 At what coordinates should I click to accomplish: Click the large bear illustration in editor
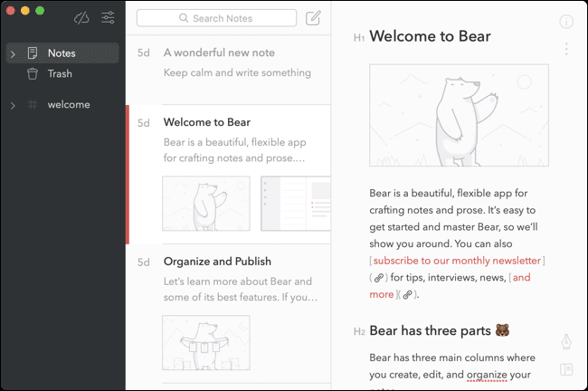[x=459, y=115]
